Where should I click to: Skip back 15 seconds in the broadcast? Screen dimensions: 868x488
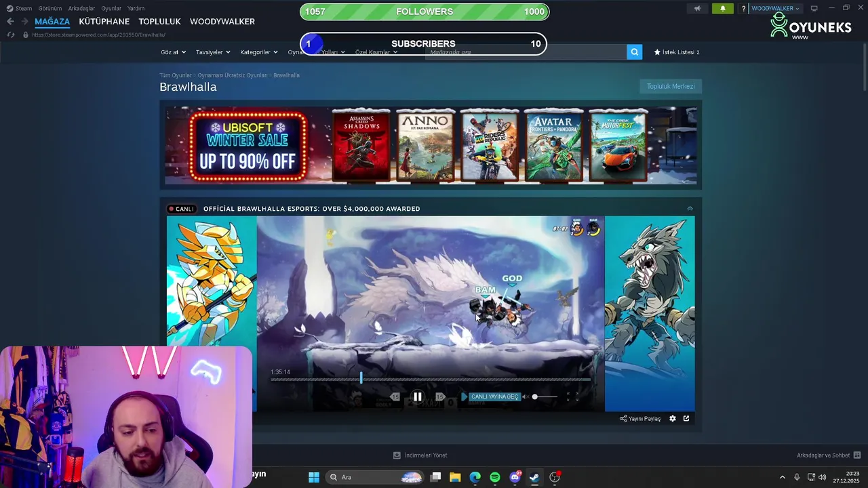click(x=395, y=396)
